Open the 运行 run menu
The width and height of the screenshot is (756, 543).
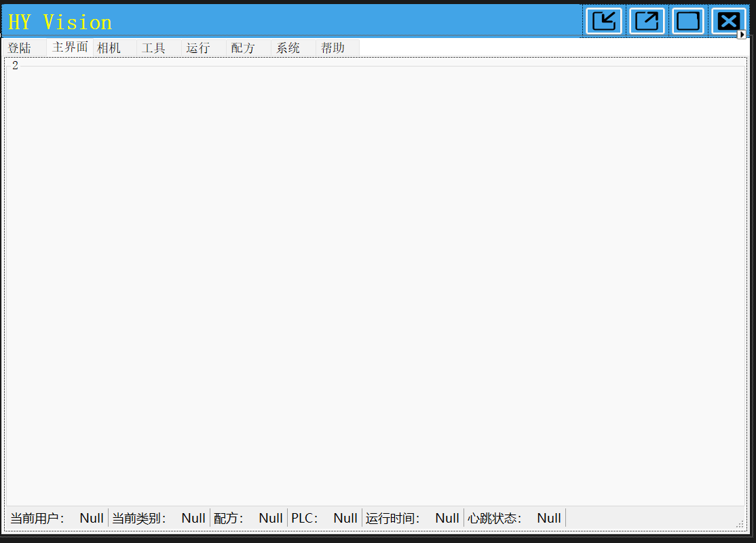197,48
